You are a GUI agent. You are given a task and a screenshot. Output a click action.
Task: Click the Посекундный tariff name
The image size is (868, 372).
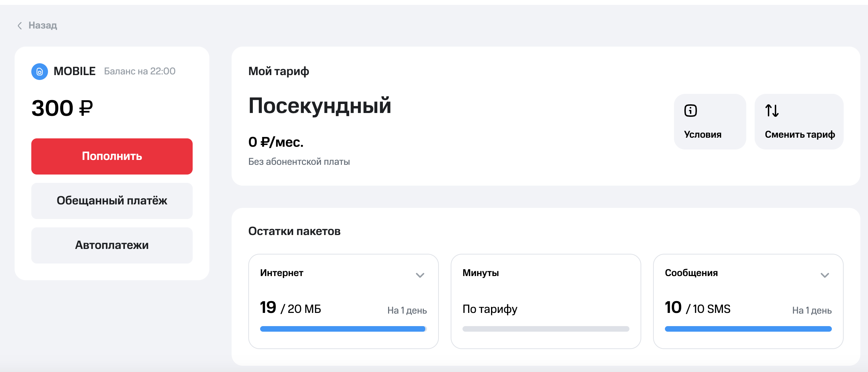[x=320, y=106]
